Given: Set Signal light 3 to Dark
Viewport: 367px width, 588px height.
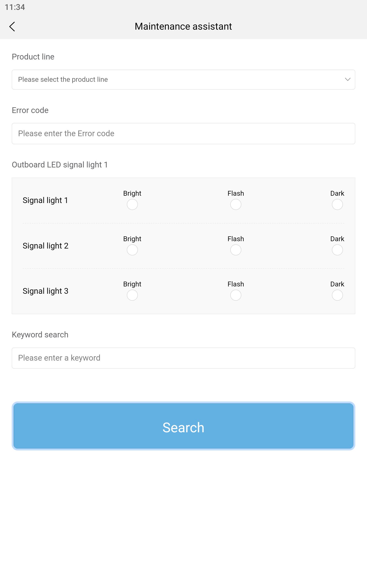Looking at the screenshot, I should pos(337,295).
